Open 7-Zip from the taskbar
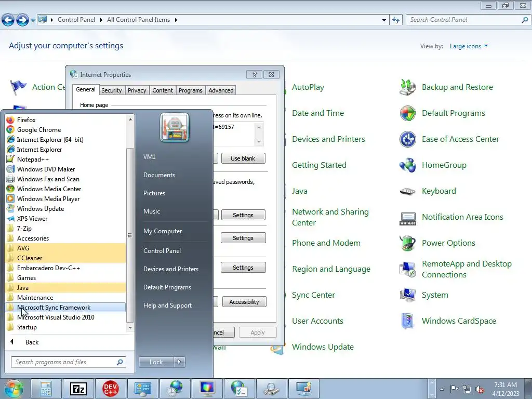Viewport: 532px width, 399px height. [x=78, y=389]
